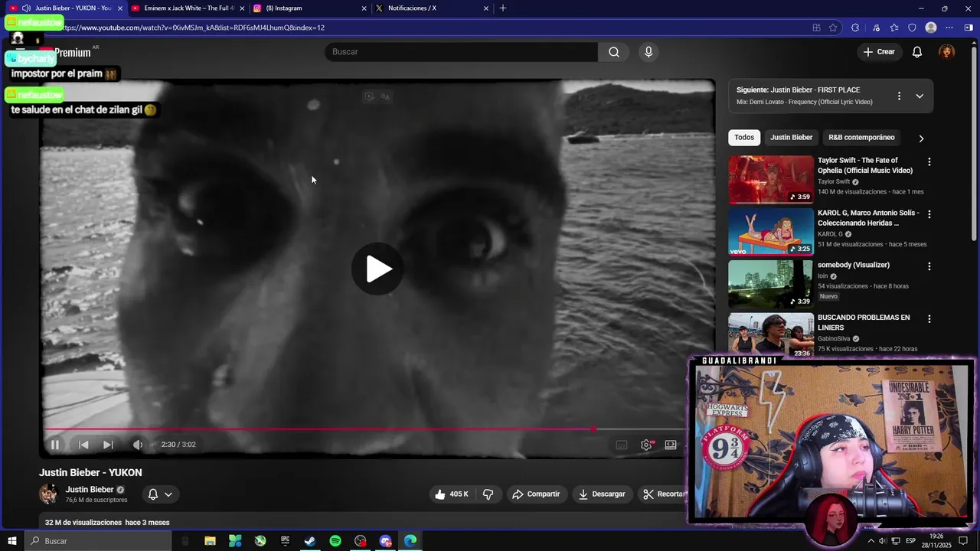
Task: Open subscription notification bell dropdown
Action: (x=160, y=494)
